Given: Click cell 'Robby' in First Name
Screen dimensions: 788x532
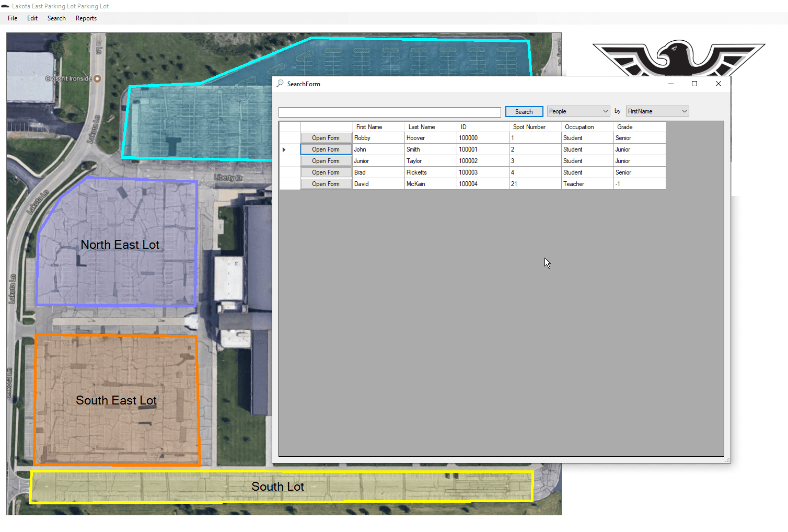Looking at the screenshot, I should (x=378, y=138).
